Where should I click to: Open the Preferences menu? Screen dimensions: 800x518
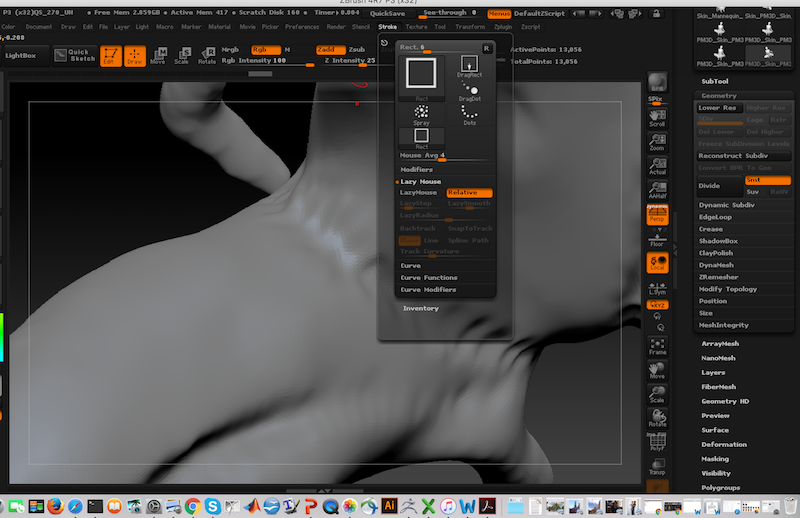[302, 27]
